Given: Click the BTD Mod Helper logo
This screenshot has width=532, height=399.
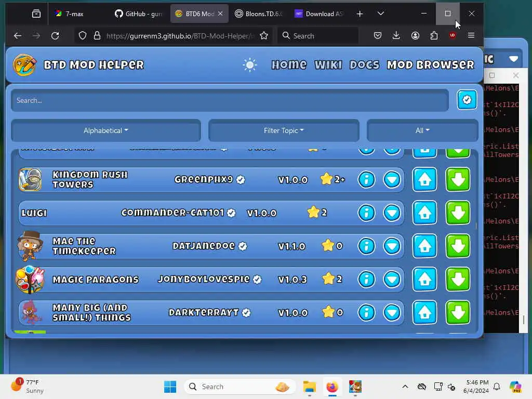Looking at the screenshot, I should pyautogui.click(x=24, y=65).
